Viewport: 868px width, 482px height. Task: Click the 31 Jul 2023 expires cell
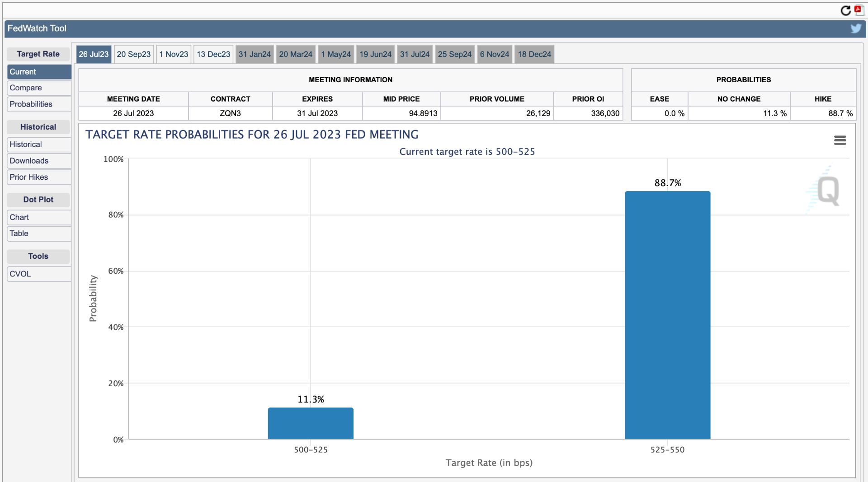(x=317, y=113)
